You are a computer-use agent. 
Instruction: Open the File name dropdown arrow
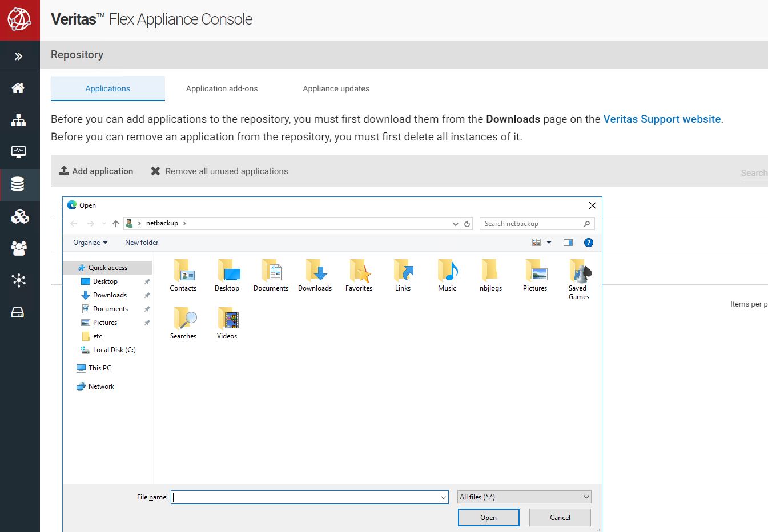click(444, 497)
